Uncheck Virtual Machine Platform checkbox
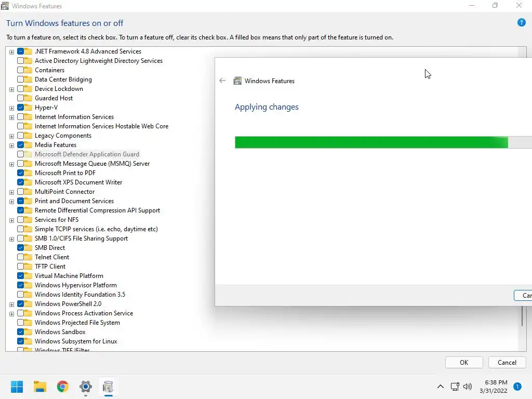 20,276
